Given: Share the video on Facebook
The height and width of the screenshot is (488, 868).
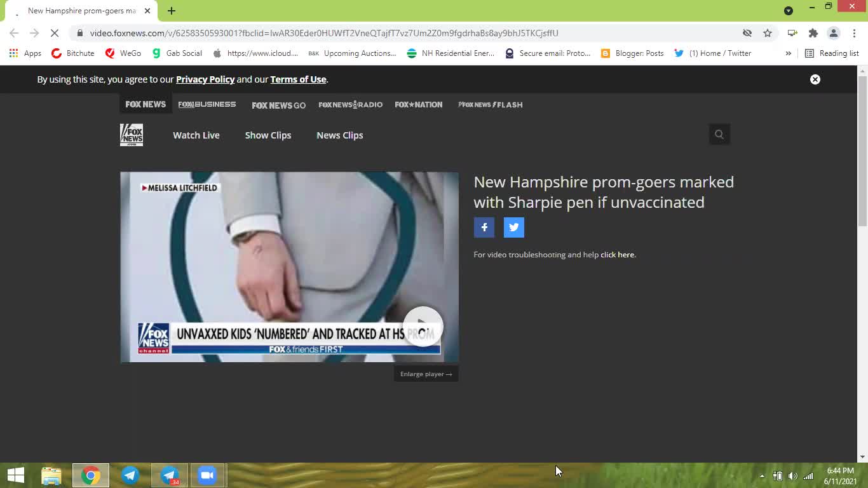Looking at the screenshot, I should point(484,227).
